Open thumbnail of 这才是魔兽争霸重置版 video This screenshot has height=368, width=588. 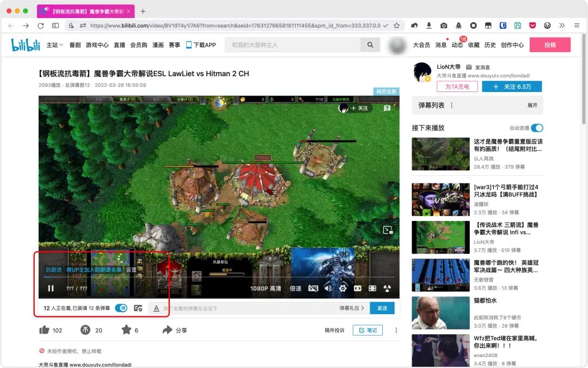(440, 154)
